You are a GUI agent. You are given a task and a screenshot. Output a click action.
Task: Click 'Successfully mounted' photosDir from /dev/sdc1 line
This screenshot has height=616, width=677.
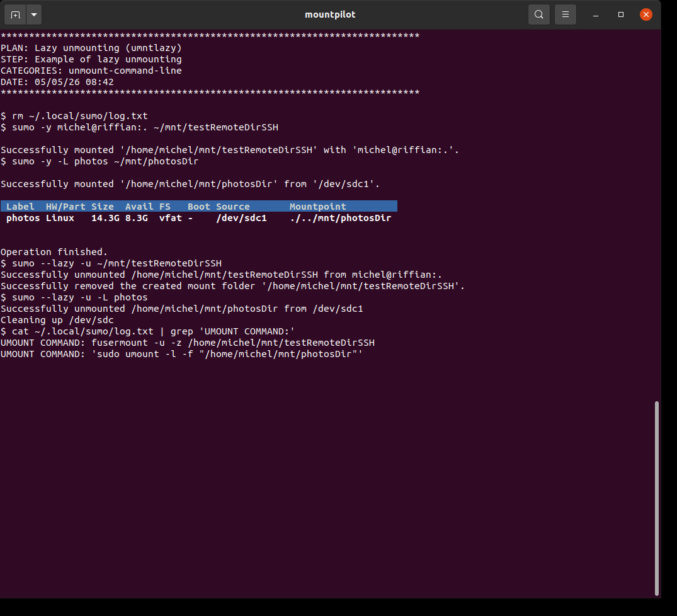pyautogui.click(x=190, y=184)
